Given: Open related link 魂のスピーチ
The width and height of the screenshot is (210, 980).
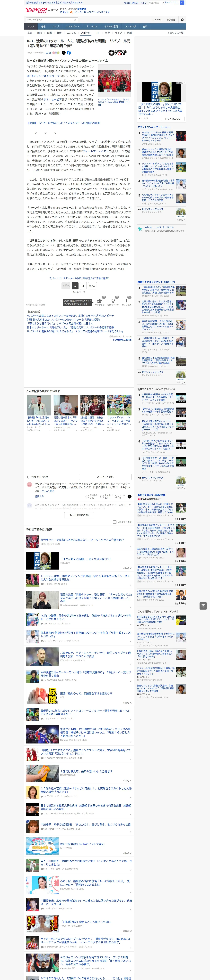Looking at the screenshot, I should click(71, 316).
